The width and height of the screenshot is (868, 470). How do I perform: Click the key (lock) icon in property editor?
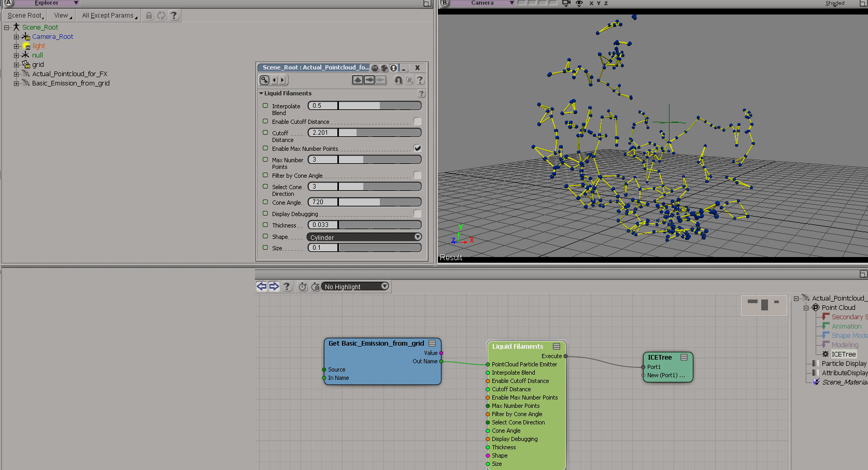(264, 80)
